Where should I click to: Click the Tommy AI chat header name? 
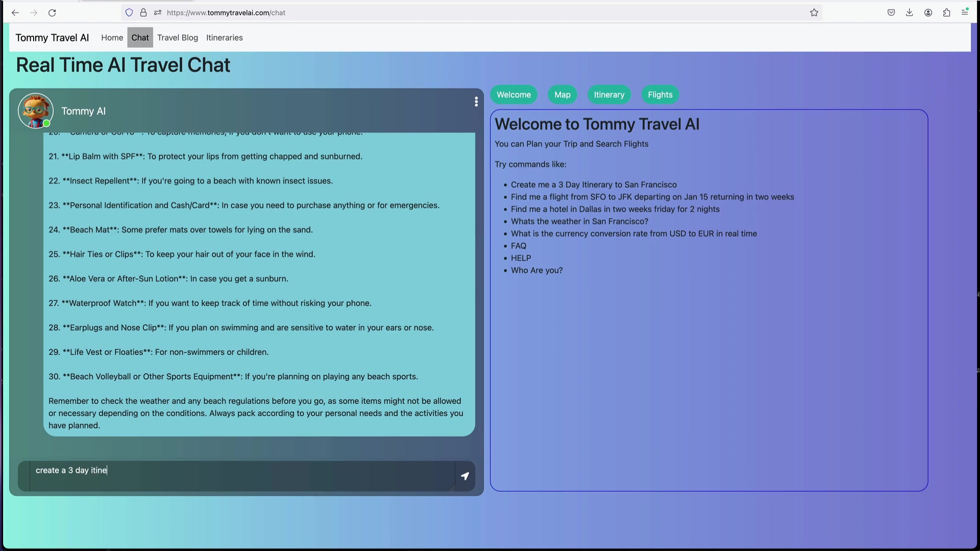(x=83, y=111)
